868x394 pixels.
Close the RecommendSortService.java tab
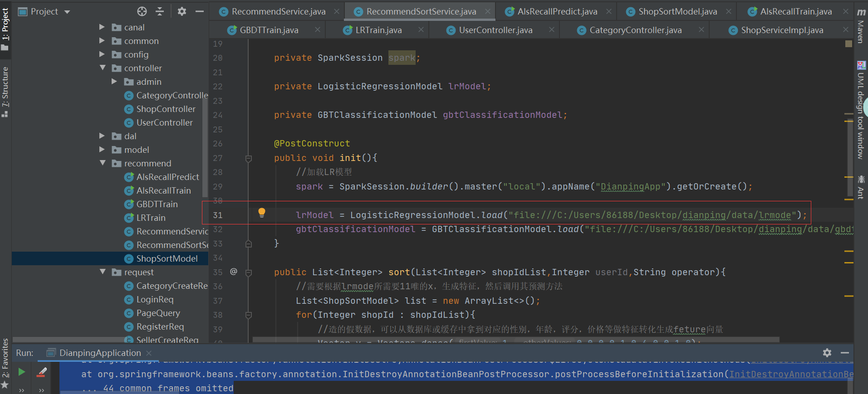[x=488, y=12]
